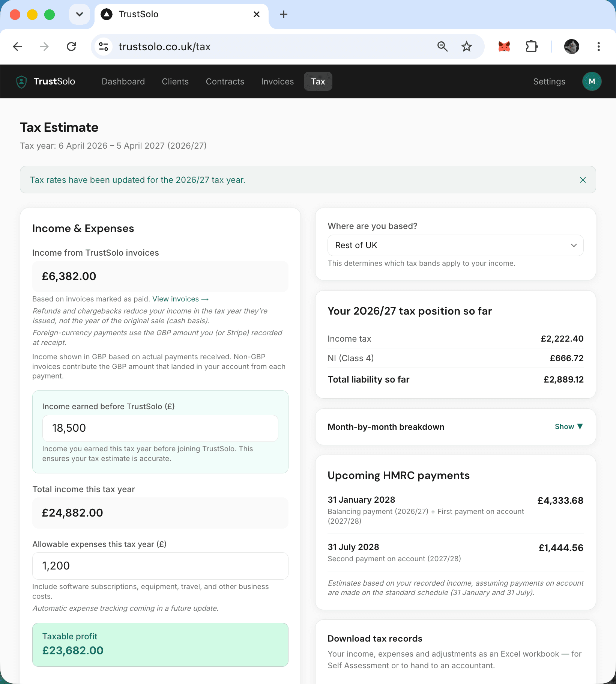Bookmark this page with the star icon
The image size is (616, 684).
pos(467,47)
